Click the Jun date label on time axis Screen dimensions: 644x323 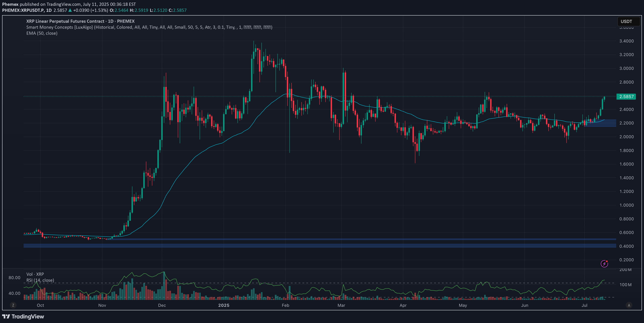coord(524,305)
